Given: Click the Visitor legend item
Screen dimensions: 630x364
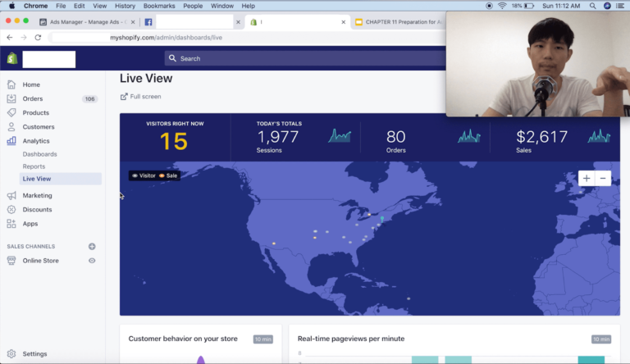Looking at the screenshot, I should [144, 175].
